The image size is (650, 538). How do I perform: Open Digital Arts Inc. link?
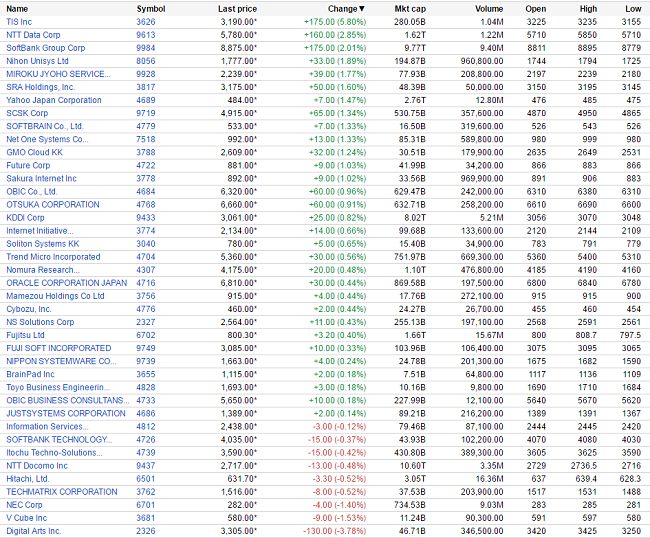tap(34, 531)
